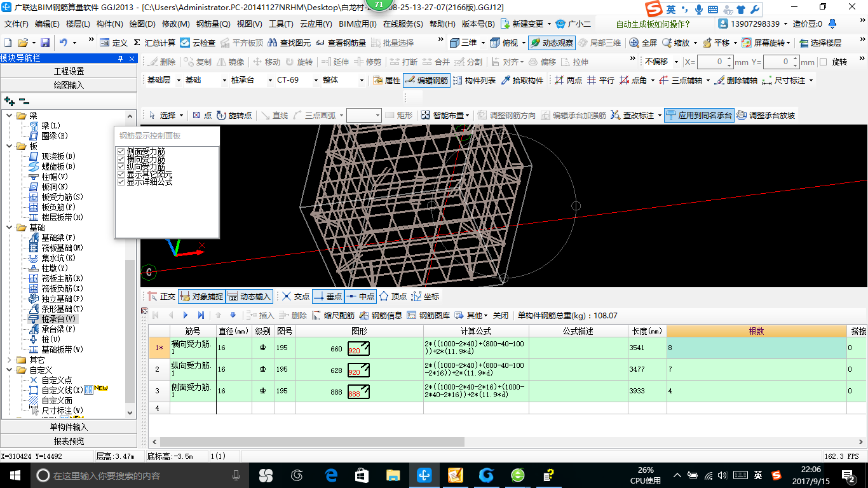Open the 帮助(H) menu
Image resolution: width=868 pixels, height=488 pixels.
tap(442, 24)
